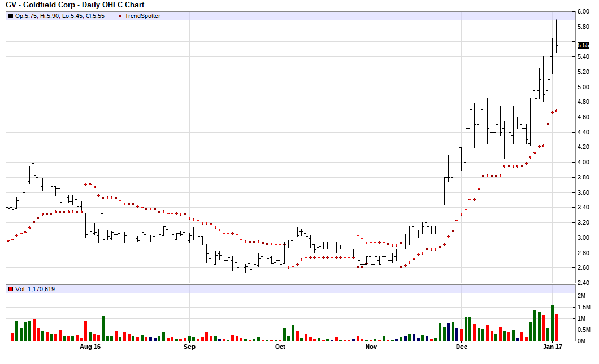Image resolution: width=599 pixels, height=364 pixels.
Task: Click the 4.20 price axis label
Action: [583, 147]
